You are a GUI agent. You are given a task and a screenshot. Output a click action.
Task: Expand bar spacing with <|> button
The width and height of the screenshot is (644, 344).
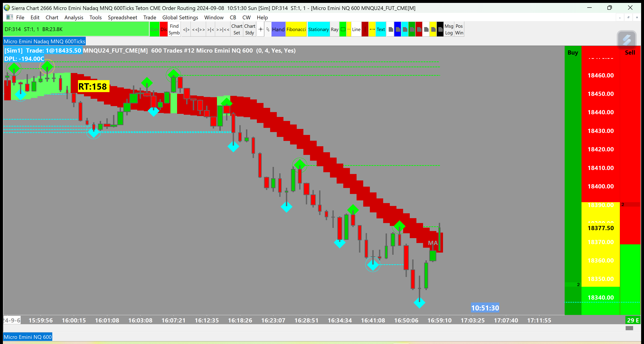(x=186, y=30)
